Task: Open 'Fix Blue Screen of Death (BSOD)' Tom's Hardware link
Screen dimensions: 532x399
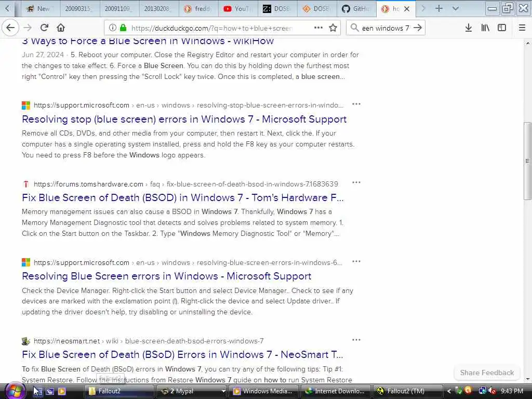Action: click(x=183, y=197)
